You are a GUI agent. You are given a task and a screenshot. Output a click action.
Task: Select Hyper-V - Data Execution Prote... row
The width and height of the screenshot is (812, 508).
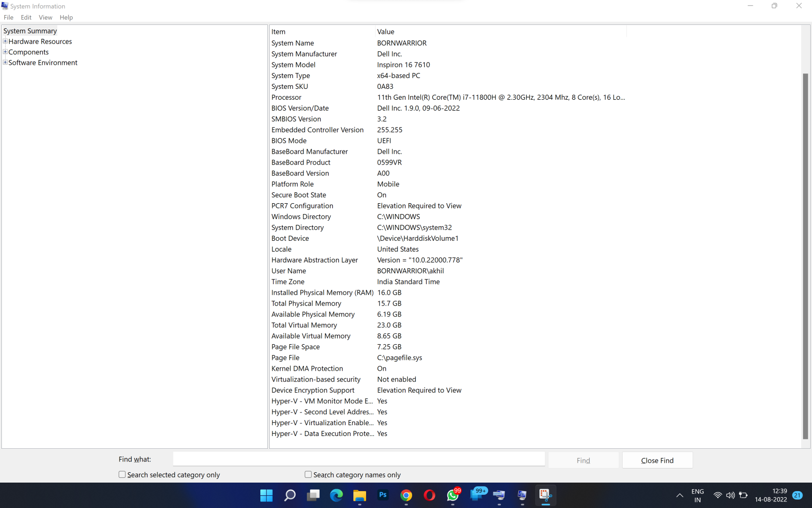point(448,434)
